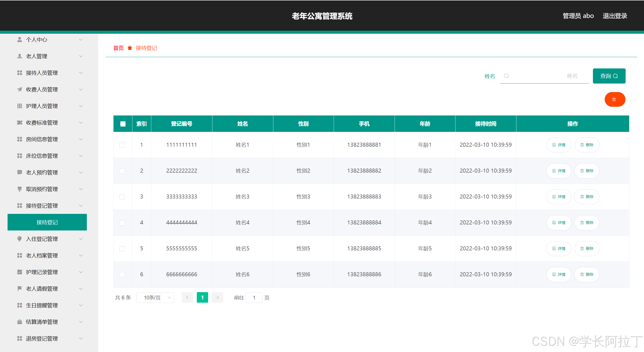644x352 pixels.
Task: Click 退出登录 to log out
Action: coord(615,16)
